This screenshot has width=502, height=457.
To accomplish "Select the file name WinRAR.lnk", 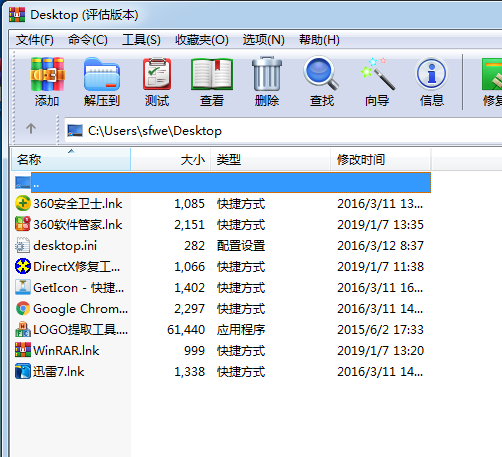I will point(66,351).
